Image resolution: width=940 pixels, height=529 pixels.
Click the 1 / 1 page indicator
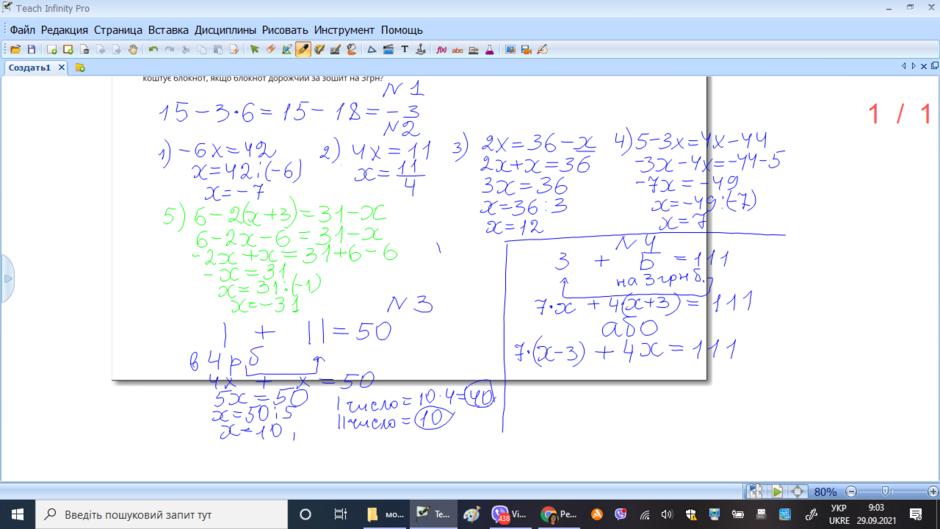pyautogui.click(x=901, y=114)
